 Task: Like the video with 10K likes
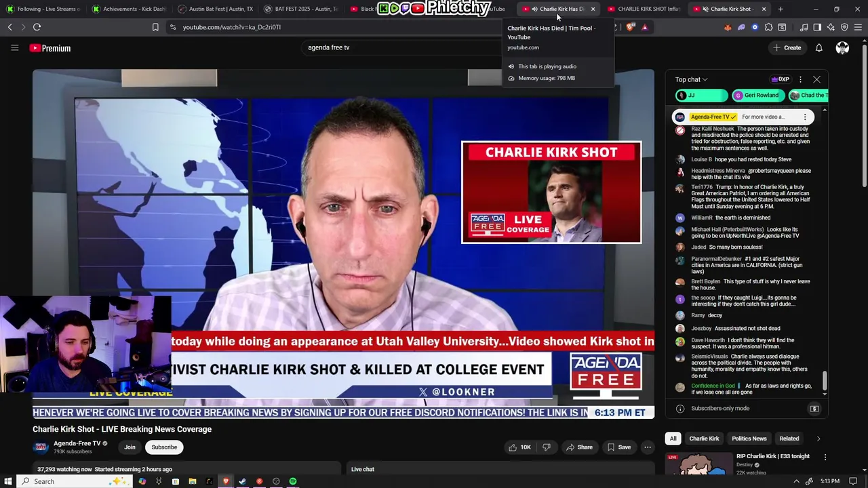point(521,447)
